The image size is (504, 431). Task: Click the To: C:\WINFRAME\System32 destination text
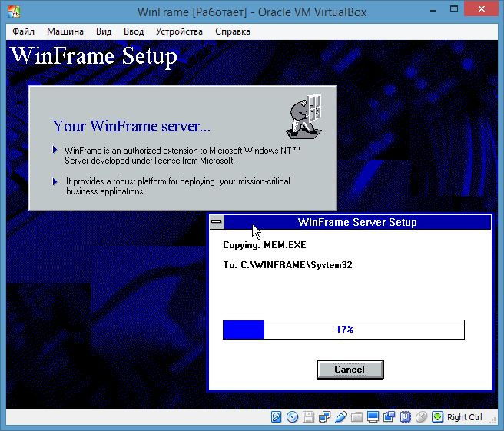click(287, 265)
